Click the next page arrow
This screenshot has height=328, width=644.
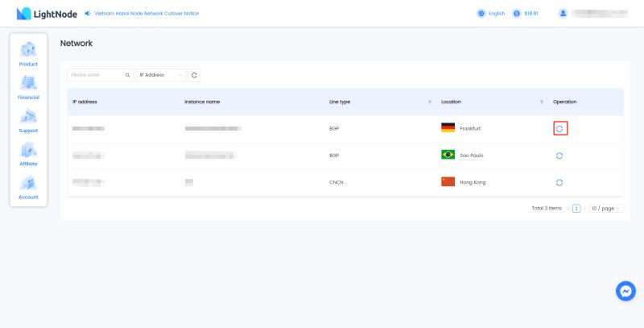coord(584,209)
